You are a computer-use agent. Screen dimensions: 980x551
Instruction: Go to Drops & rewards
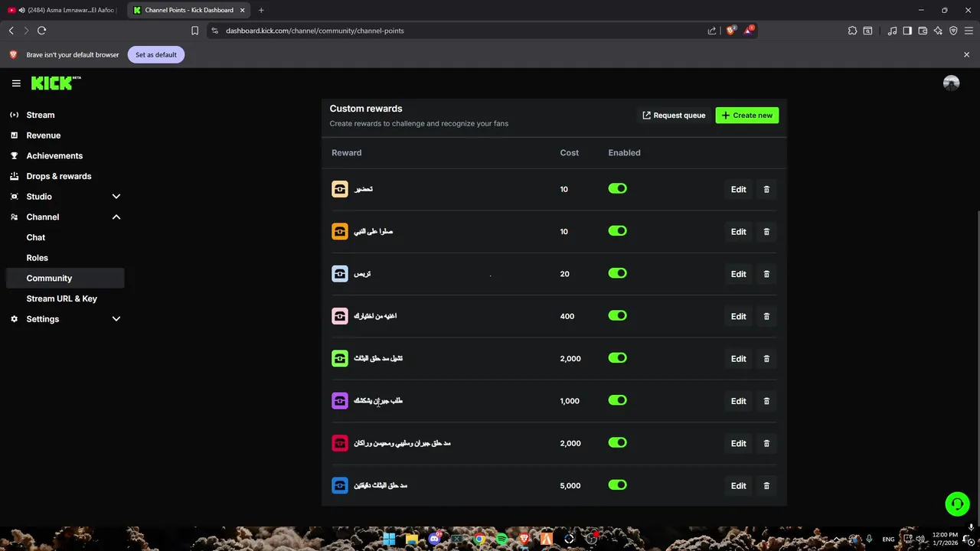tap(58, 176)
